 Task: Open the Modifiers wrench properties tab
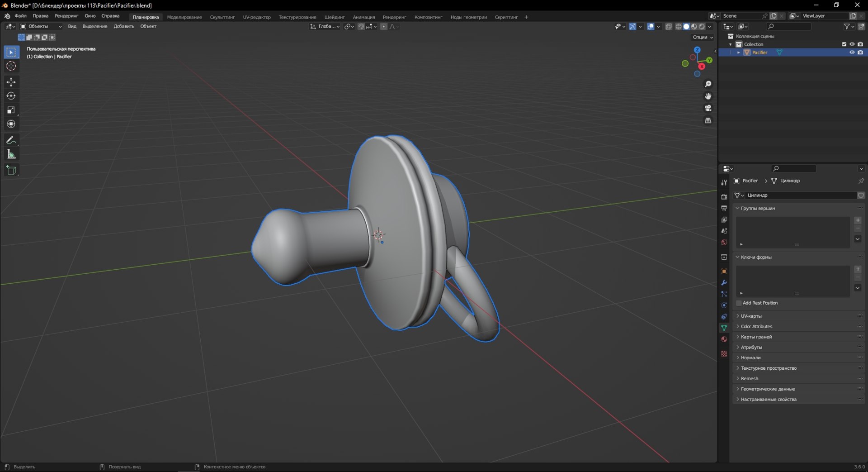[x=724, y=283]
